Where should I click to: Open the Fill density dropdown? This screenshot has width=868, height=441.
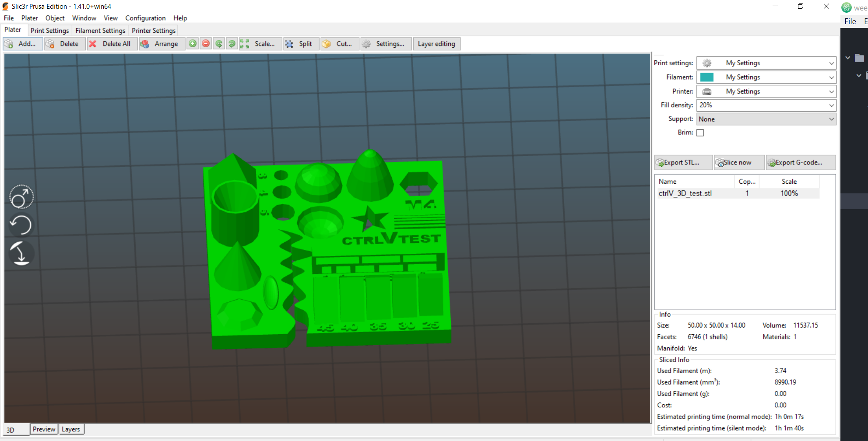click(x=766, y=105)
